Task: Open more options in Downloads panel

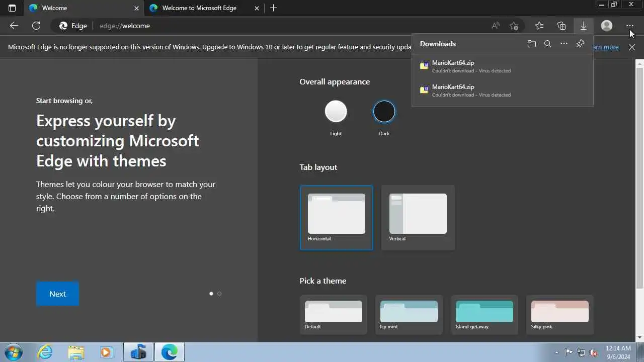Action: click(564, 44)
